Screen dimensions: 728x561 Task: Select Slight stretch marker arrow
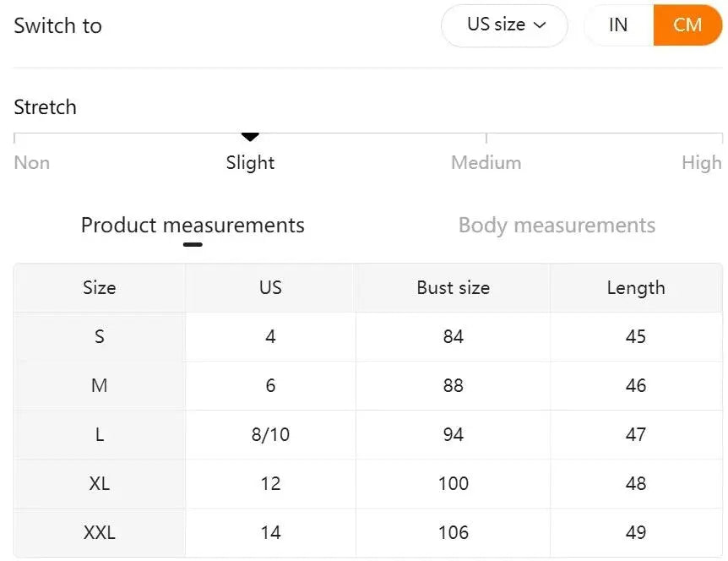tap(250, 135)
